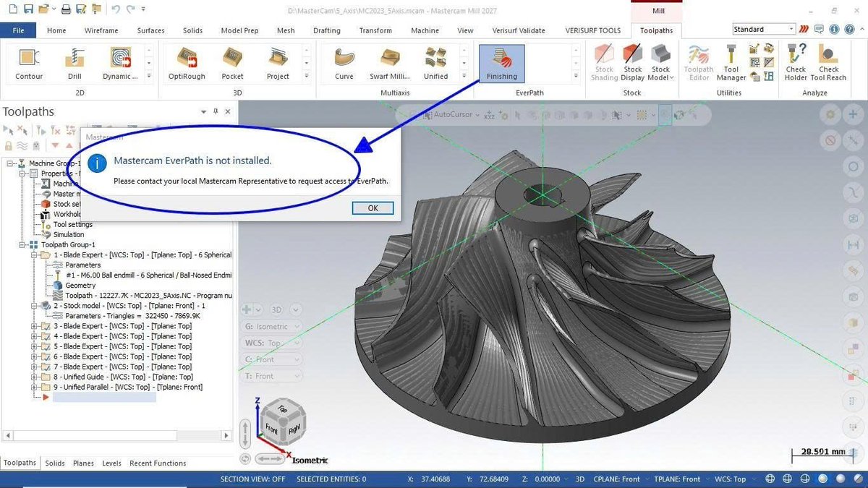Click the Redo arrow
Screen dimensions: 868x488
coord(131,9)
